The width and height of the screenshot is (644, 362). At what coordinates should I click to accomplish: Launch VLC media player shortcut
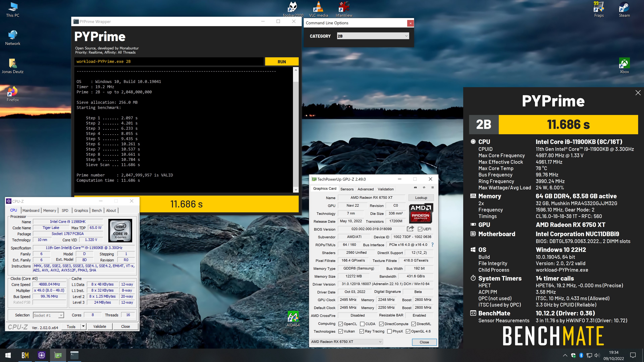pos(318,10)
